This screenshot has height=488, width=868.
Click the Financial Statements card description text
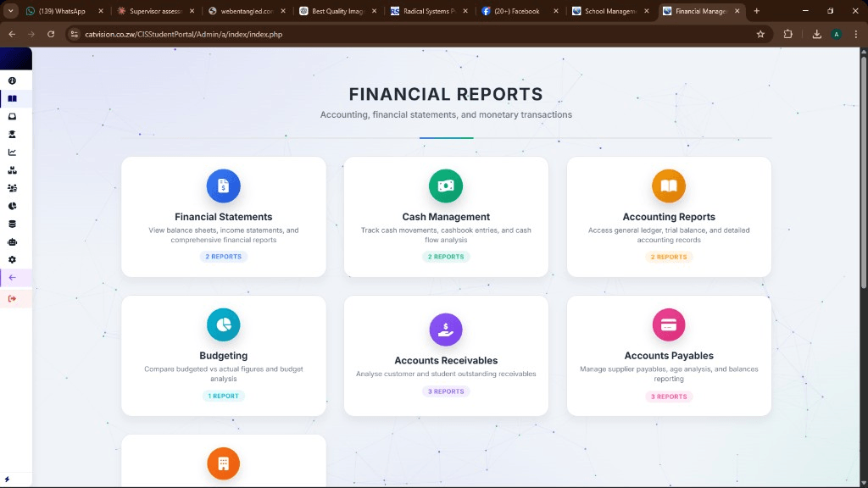(224, 236)
